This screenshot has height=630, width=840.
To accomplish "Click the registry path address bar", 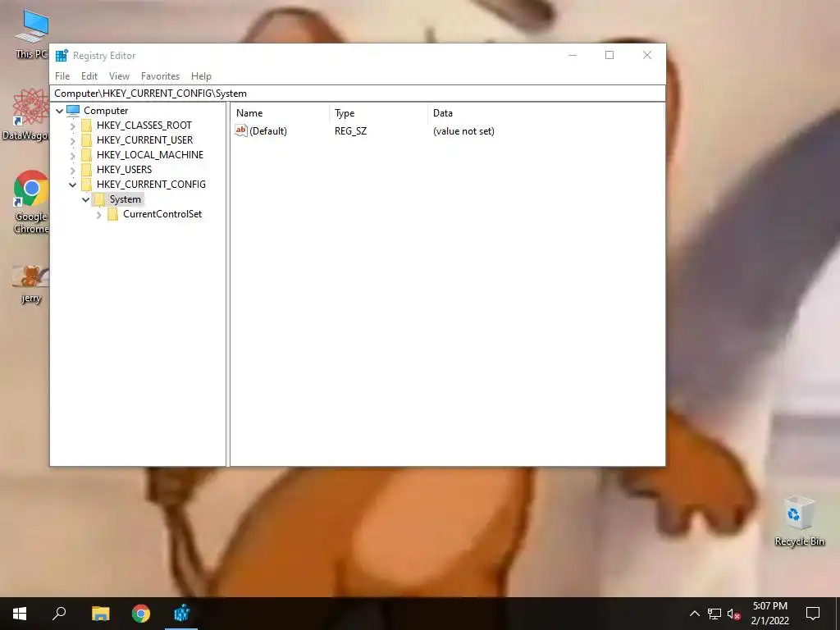I will [358, 94].
